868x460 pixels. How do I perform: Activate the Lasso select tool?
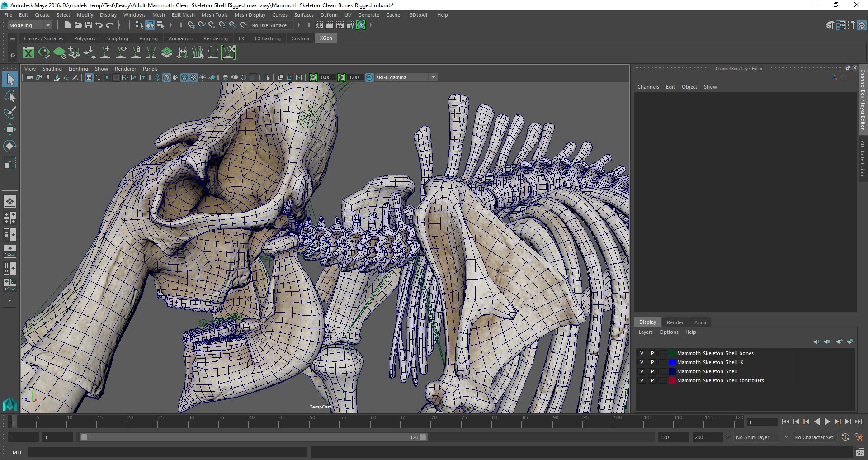[10, 96]
